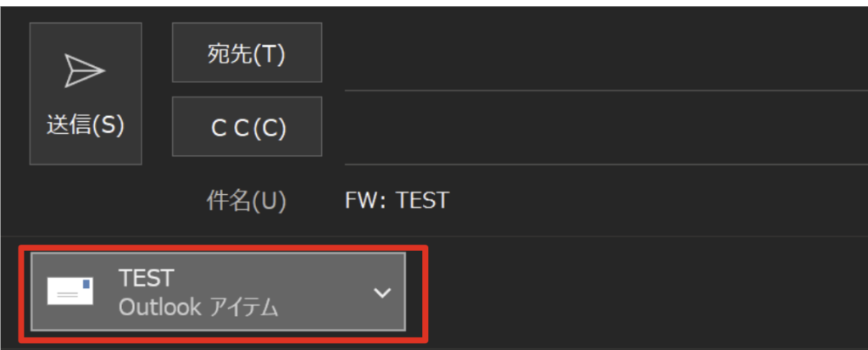This screenshot has width=868, height=350.
Task: Click the 送信(S) label text
Action: [x=85, y=125]
